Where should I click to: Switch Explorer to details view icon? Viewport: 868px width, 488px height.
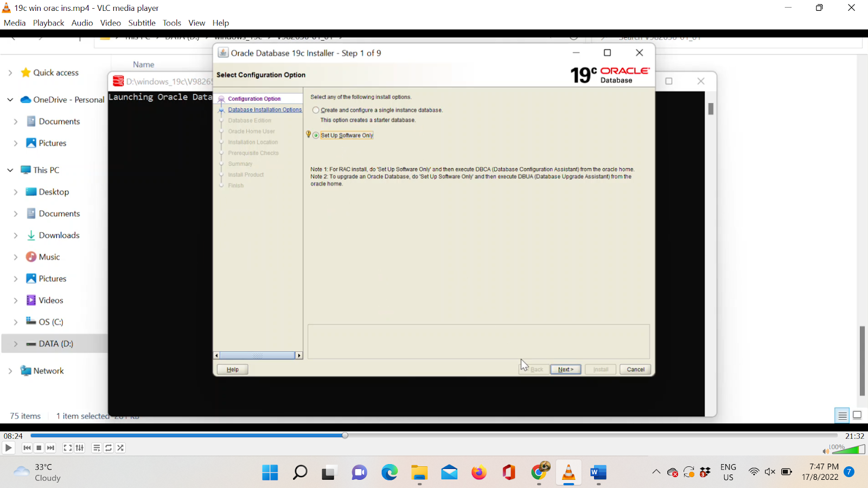pos(842,415)
